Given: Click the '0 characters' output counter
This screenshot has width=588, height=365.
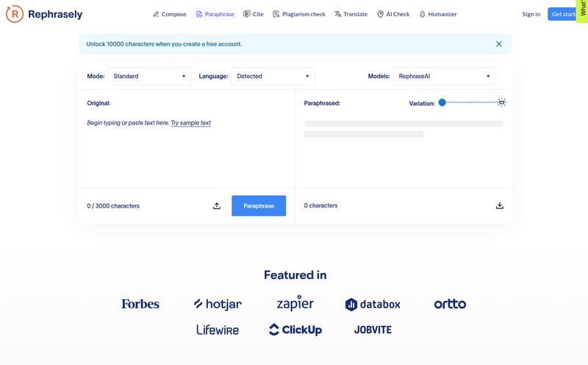Looking at the screenshot, I should tap(320, 205).
